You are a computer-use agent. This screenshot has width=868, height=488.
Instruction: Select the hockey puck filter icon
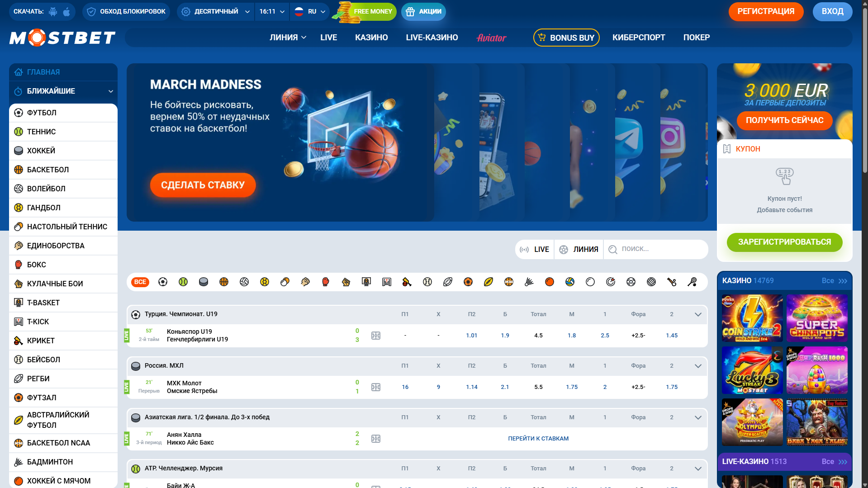point(204,282)
